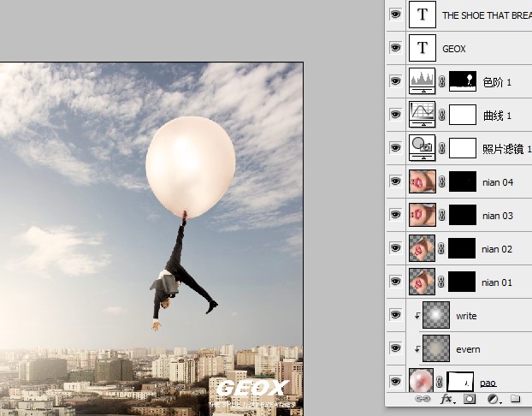
Task: Select the nian 01 layer thumbnail
Action: click(422, 282)
